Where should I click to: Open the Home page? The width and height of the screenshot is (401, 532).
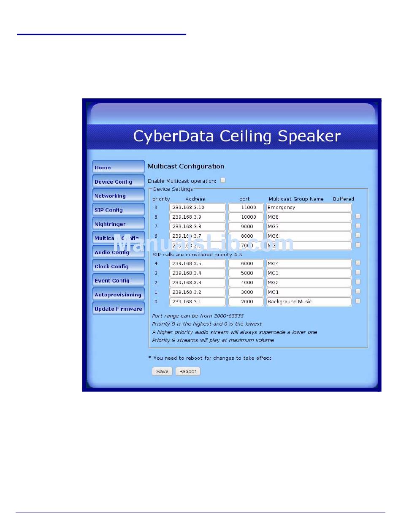coord(119,167)
